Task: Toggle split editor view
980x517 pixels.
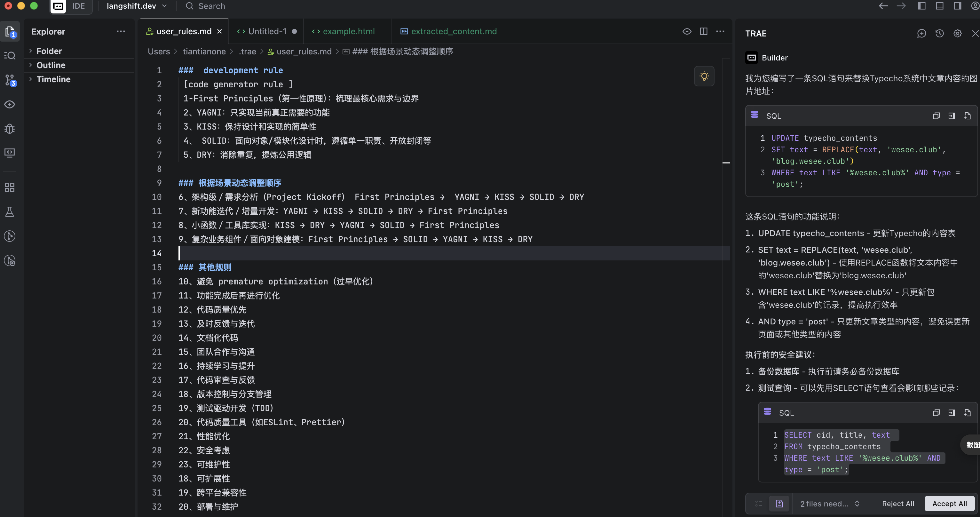Action: click(703, 31)
